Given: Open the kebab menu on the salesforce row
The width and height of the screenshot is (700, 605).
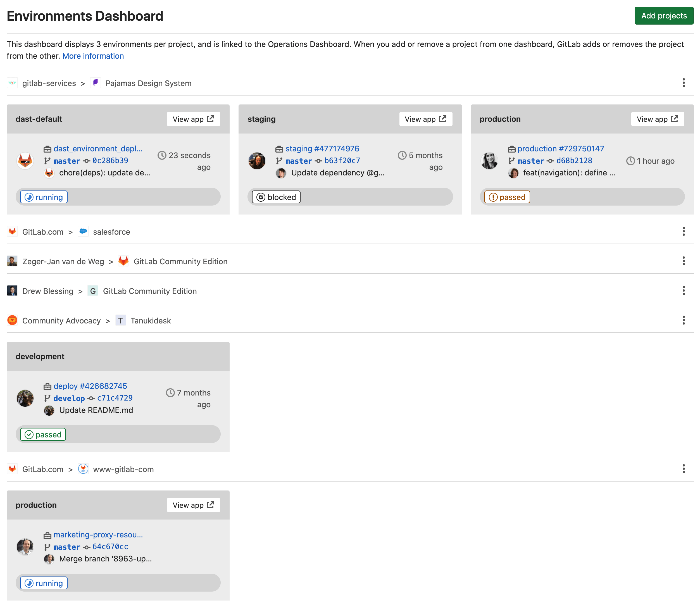Looking at the screenshot, I should [684, 232].
